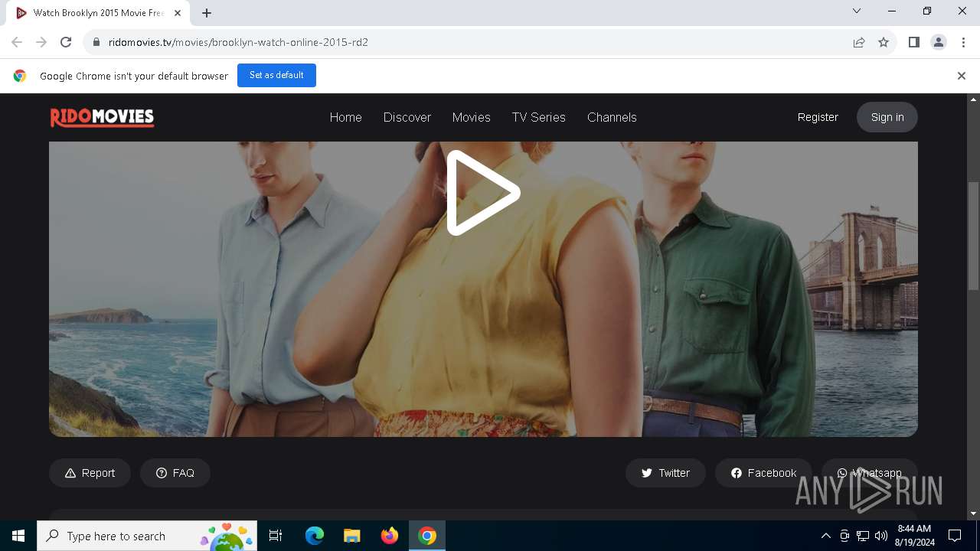Dismiss the default browser notification bar

click(x=961, y=76)
